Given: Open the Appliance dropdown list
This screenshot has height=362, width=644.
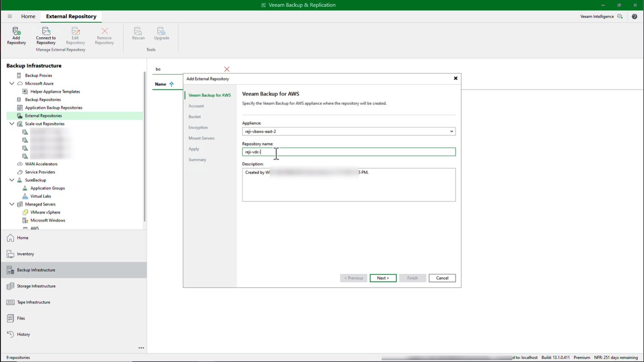Looking at the screenshot, I should point(451,131).
